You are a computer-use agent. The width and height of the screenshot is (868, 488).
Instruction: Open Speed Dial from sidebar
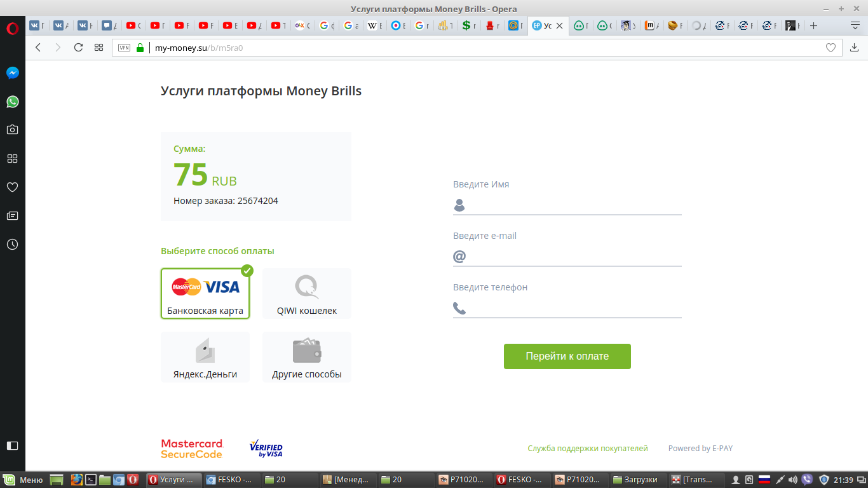point(12,158)
